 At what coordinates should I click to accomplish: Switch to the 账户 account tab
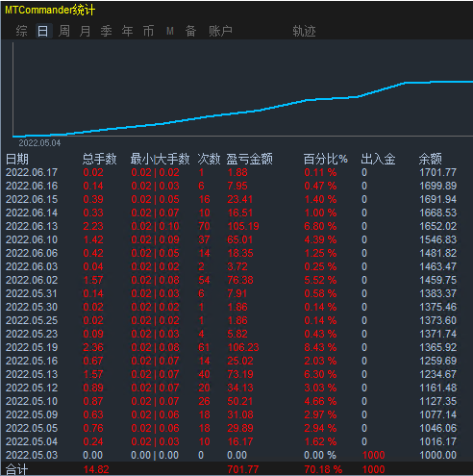[x=220, y=31]
